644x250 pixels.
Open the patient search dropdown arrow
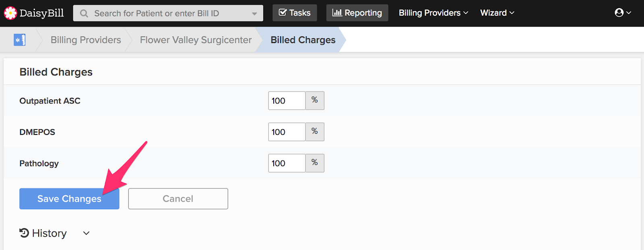point(254,14)
